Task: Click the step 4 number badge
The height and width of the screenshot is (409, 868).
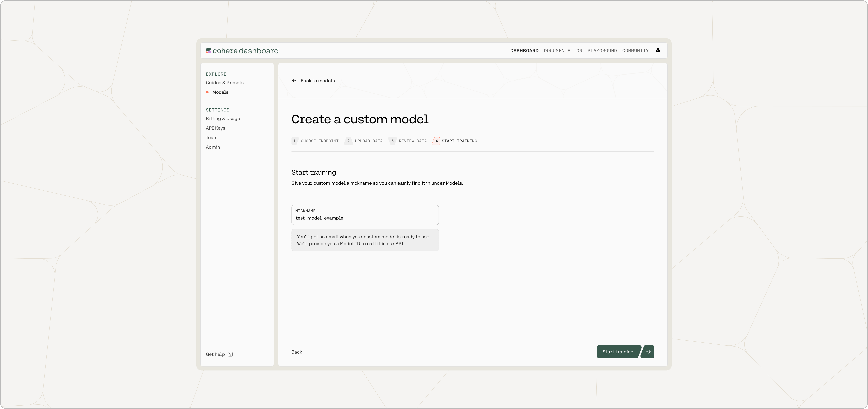Action: pos(436,141)
